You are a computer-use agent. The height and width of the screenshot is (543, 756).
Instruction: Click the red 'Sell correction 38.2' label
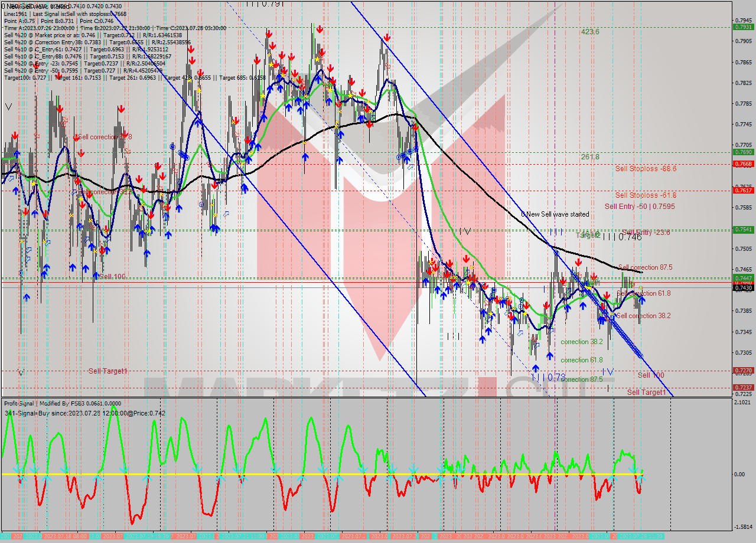643,316
